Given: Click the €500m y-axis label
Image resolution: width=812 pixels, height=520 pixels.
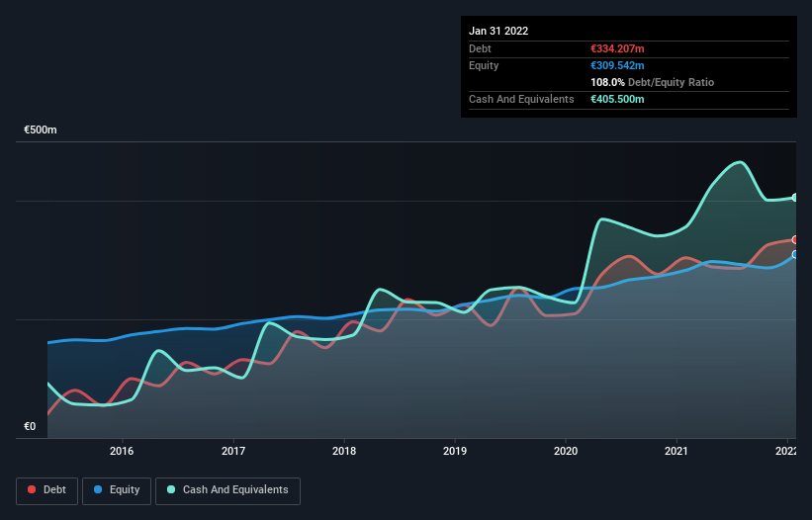Looking at the screenshot, I should coord(41,130).
